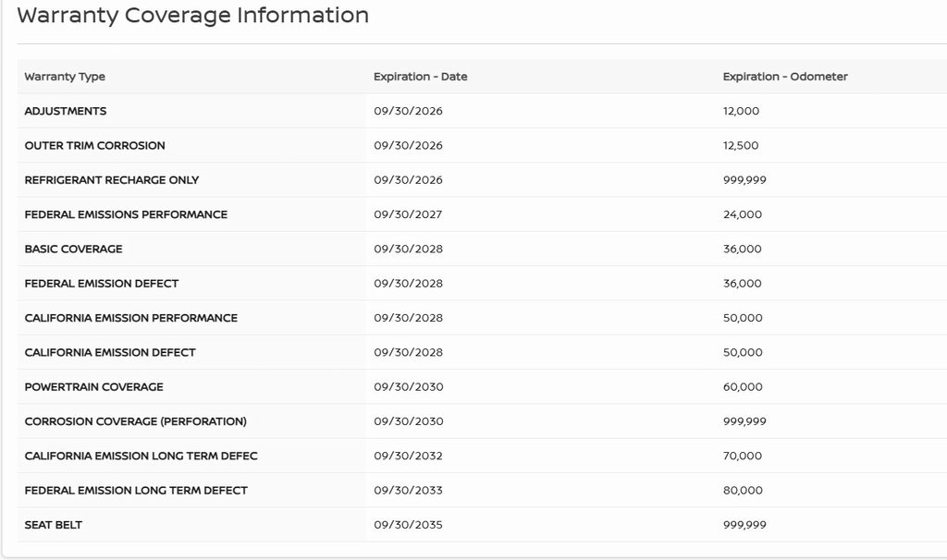Click the 09/30/2035 expiration date
Screen dimensions: 947x560
408,525
